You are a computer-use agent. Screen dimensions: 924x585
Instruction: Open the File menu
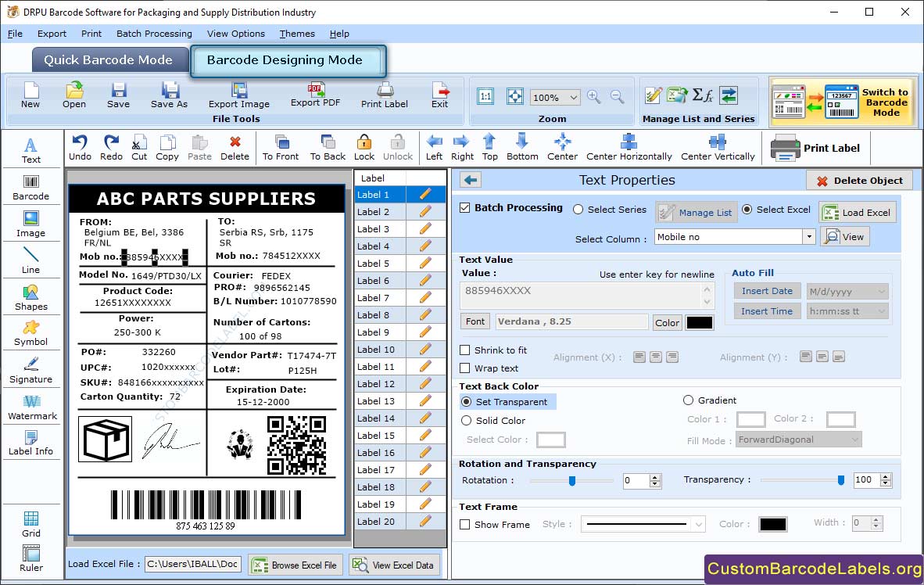click(x=15, y=34)
